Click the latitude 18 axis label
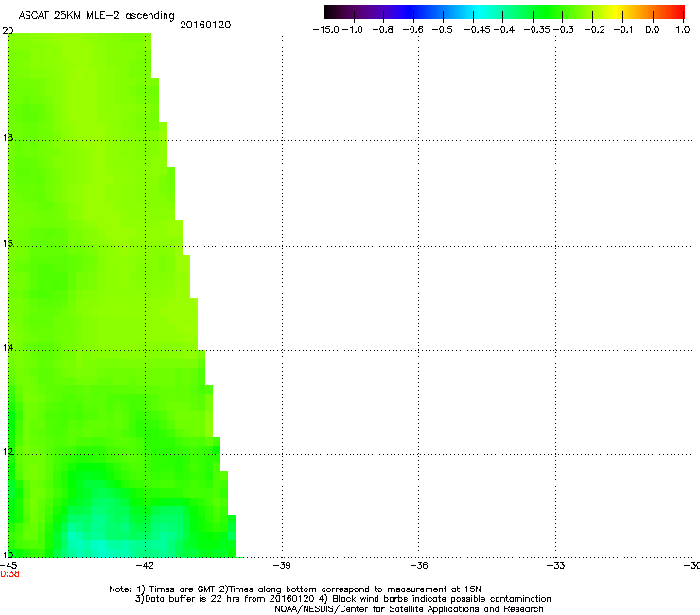The width and height of the screenshot is (700, 615). pyautogui.click(x=8, y=137)
